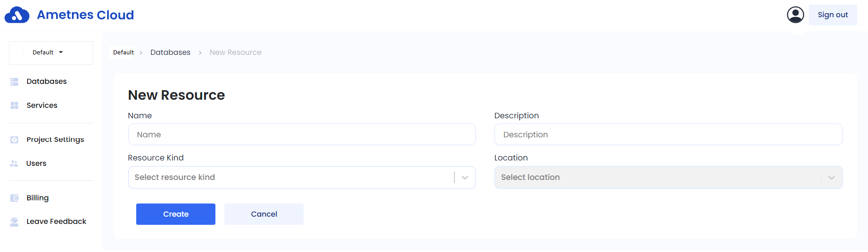The image size is (868, 252).
Task: Click the Services grid icon
Action: [14, 105]
